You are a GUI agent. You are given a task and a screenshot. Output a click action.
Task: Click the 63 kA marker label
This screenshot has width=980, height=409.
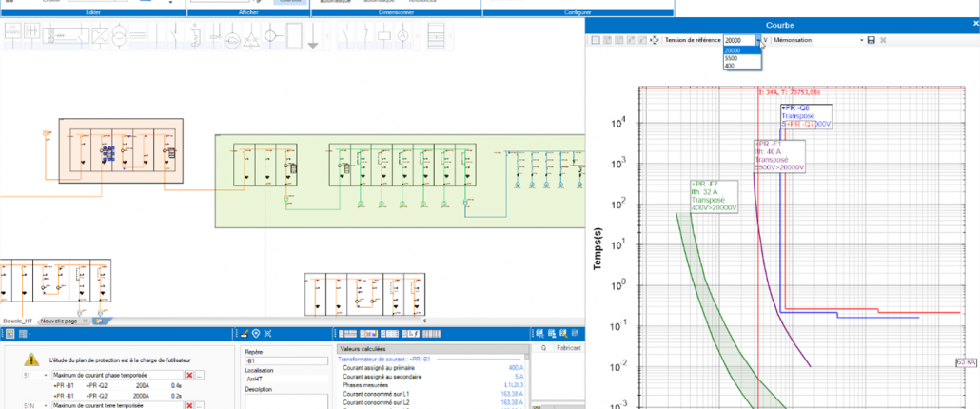point(967,362)
